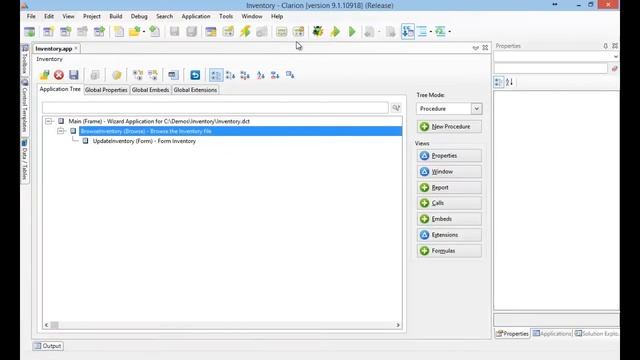Click the lightning bolt generate icon
The width and height of the screenshot is (640, 360).
coord(245,31)
